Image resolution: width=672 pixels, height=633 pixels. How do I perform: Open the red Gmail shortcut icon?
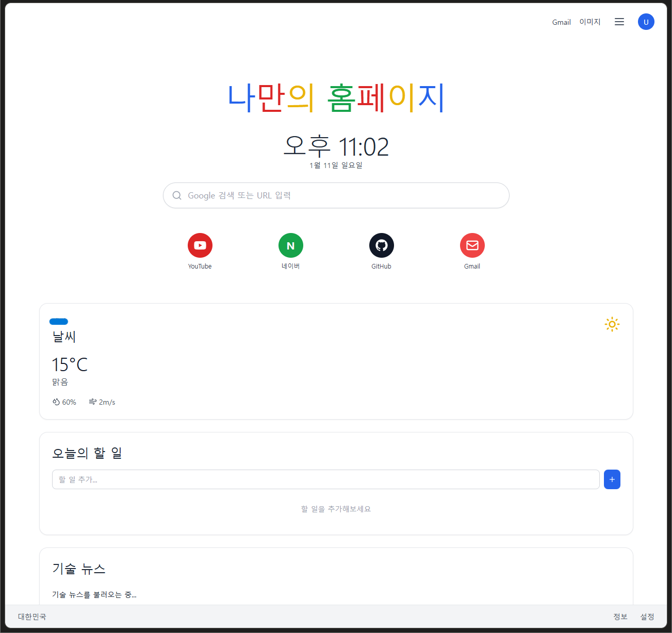pyautogui.click(x=472, y=245)
